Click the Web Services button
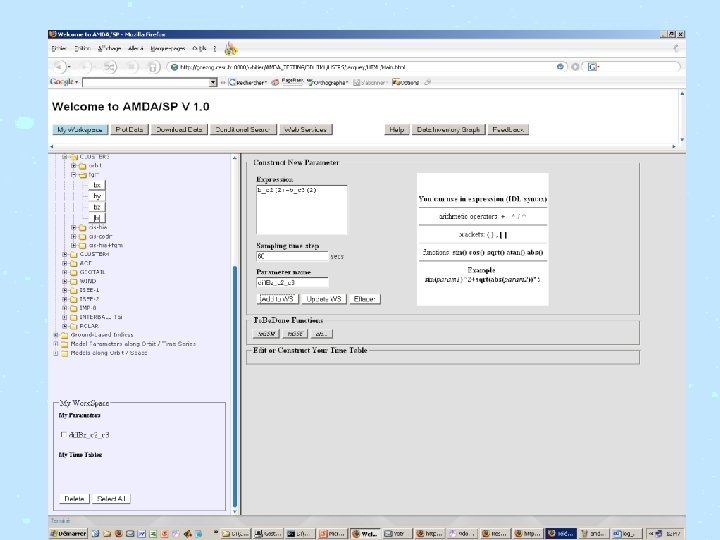Viewport: 720px width, 540px height. pyautogui.click(x=305, y=129)
